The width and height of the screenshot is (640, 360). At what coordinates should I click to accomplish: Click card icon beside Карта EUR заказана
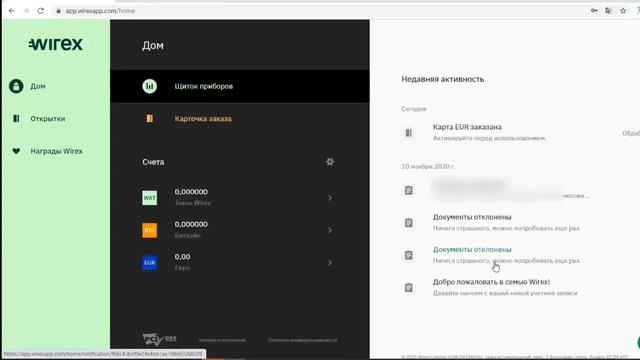409,133
